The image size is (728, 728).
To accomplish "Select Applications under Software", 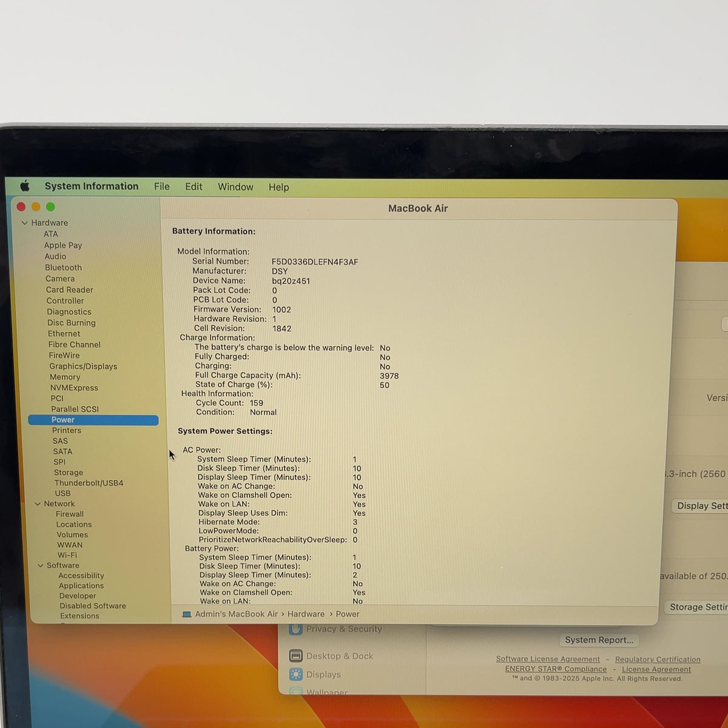I will (81, 586).
